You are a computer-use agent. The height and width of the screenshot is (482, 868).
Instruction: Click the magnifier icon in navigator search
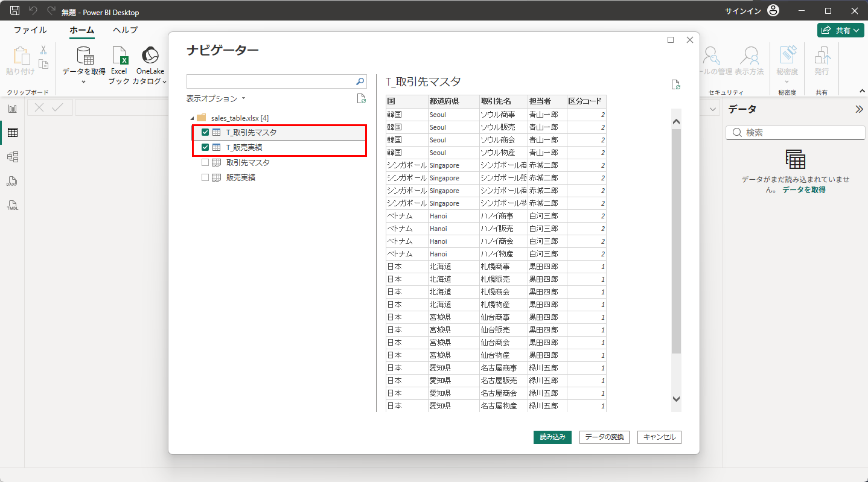click(360, 81)
